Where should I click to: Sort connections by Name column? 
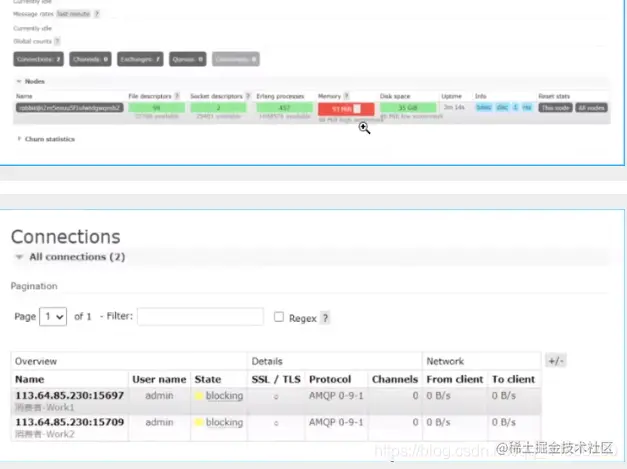(x=30, y=379)
